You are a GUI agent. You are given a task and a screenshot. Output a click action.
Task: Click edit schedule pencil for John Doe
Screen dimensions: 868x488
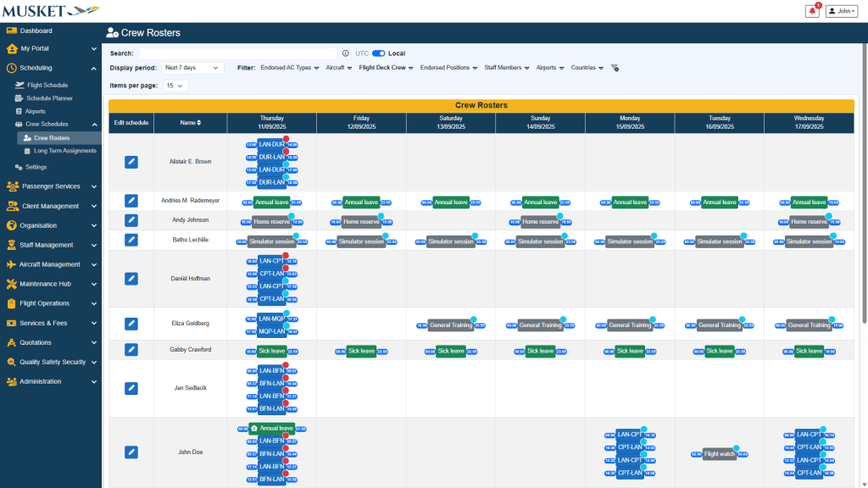[131, 452]
